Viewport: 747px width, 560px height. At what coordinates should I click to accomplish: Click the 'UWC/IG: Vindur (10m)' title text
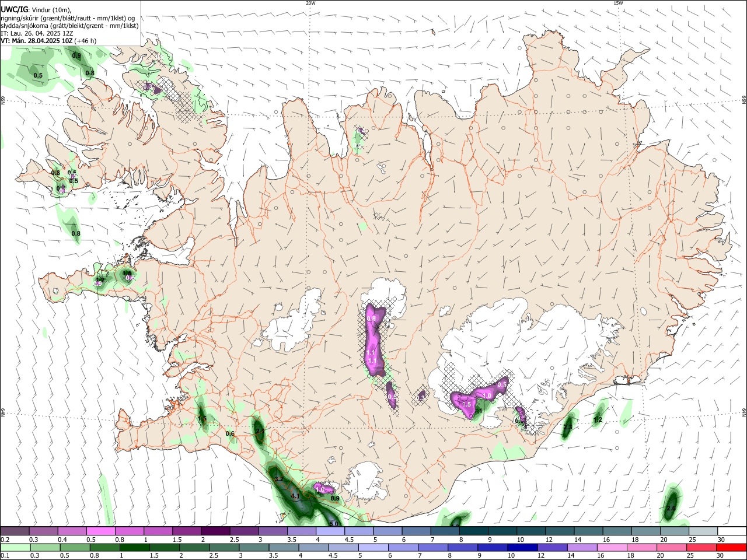pyautogui.click(x=36, y=10)
